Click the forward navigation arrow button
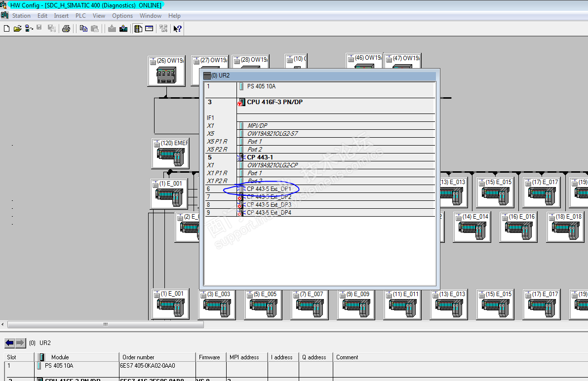Image resolution: width=588 pixels, height=381 pixels. click(x=20, y=343)
